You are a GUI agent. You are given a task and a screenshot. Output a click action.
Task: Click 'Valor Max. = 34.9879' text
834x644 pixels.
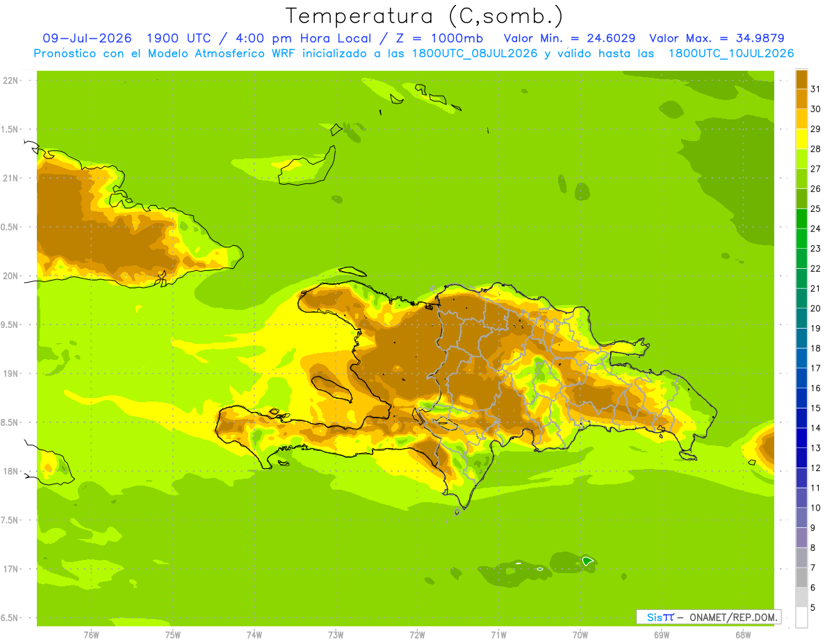click(x=717, y=38)
